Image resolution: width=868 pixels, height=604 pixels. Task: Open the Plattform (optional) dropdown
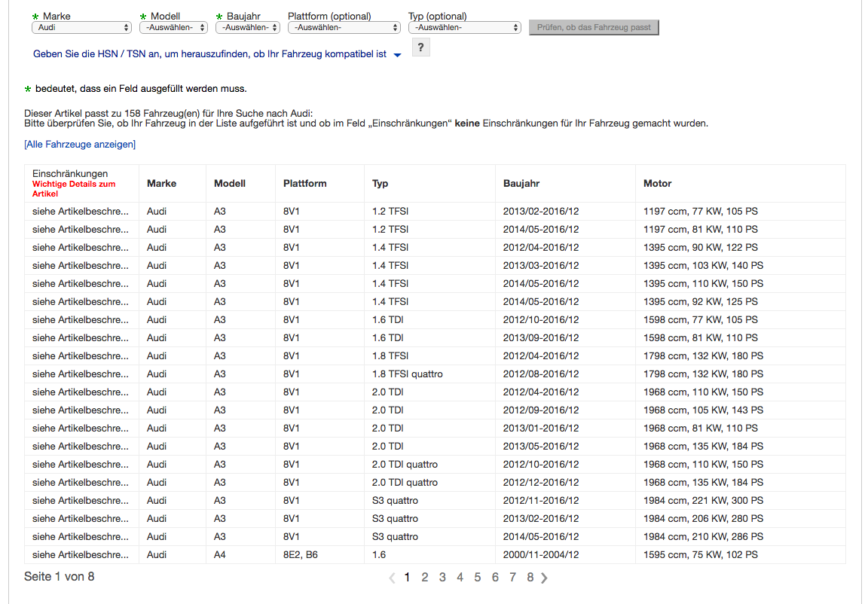344,27
